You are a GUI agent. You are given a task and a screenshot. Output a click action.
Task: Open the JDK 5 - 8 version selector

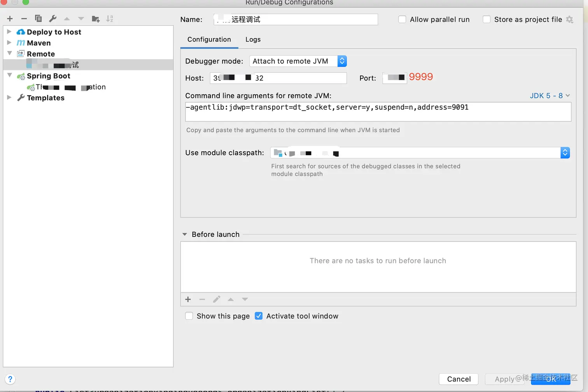pyautogui.click(x=550, y=96)
